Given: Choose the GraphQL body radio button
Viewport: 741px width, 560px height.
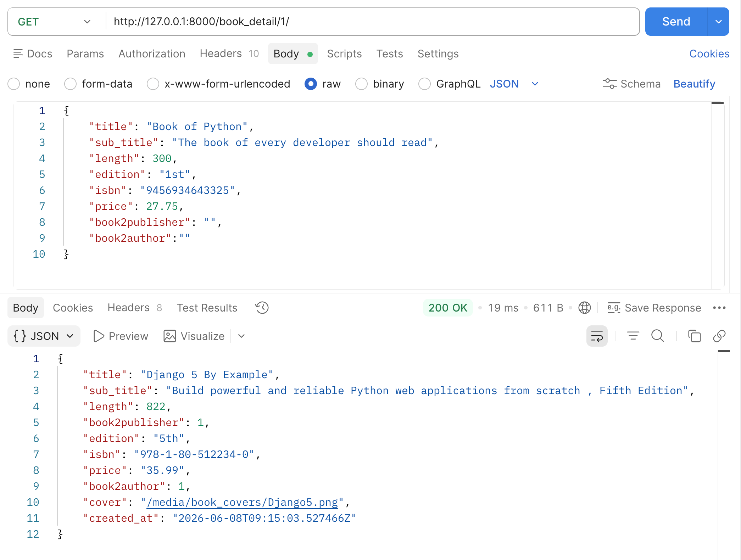Looking at the screenshot, I should (425, 84).
